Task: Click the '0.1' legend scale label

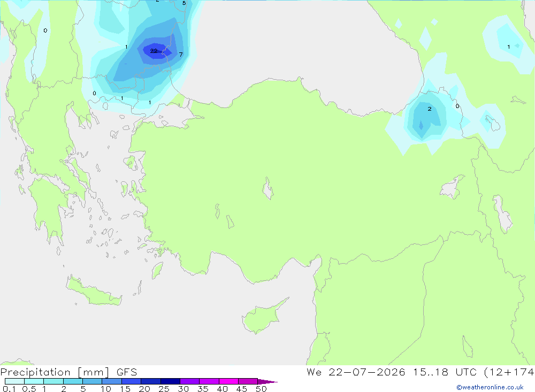Action: [x=9, y=389]
